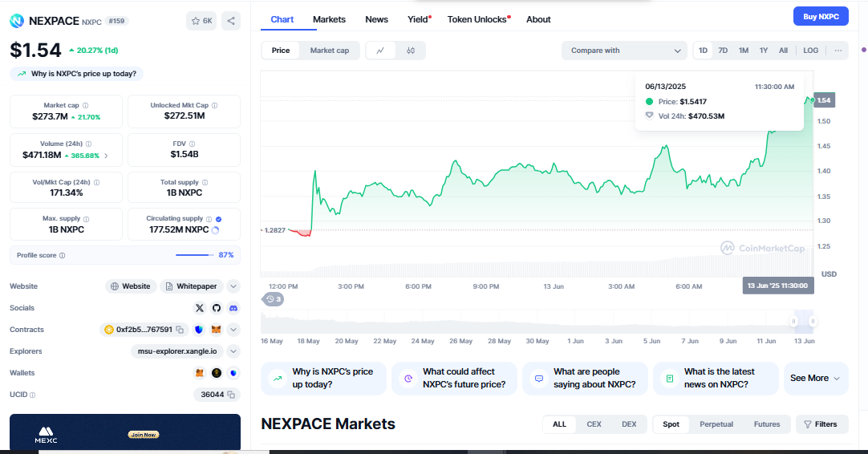Click the verified badge beside Circulating supply
Image resolution: width=868 pixels, height=454 pixels.
[219, 219]
